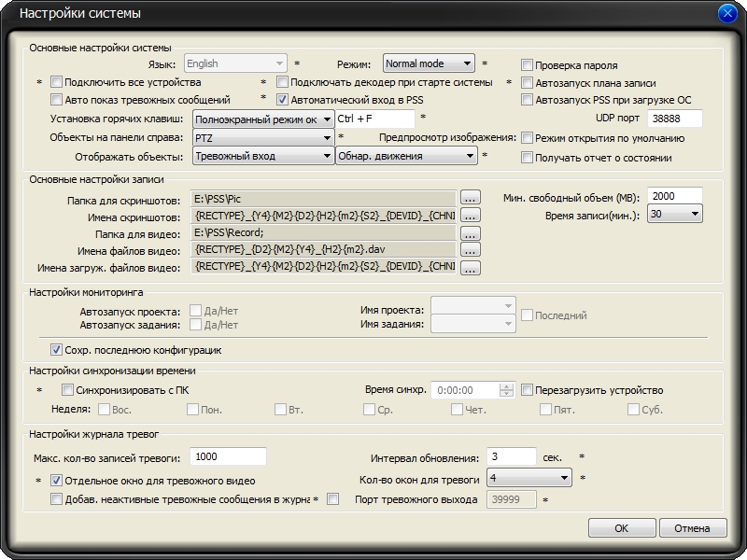Click the UDP порт field with 38888
Image resolution: width=747 pixels, height=560 pixels.
(675, 119)
